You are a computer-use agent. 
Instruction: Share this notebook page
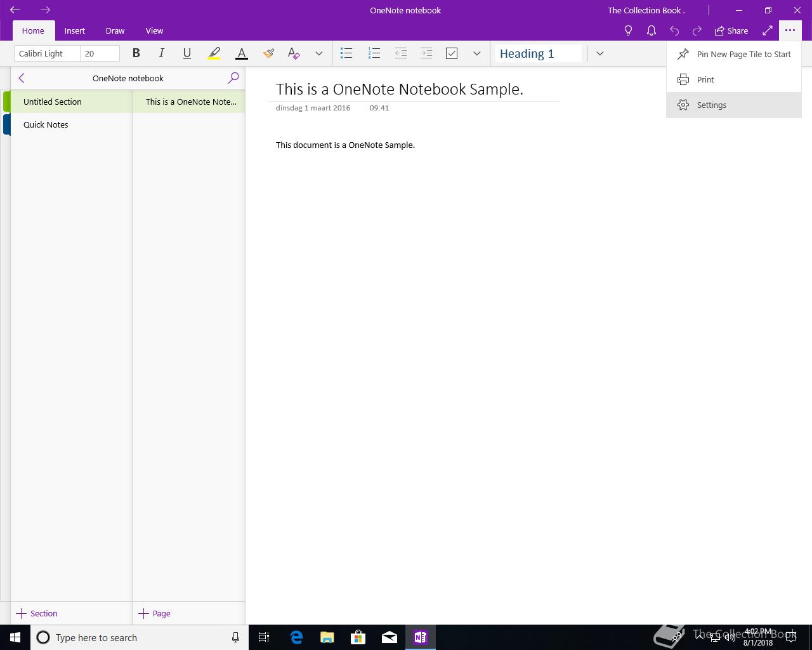731,30
